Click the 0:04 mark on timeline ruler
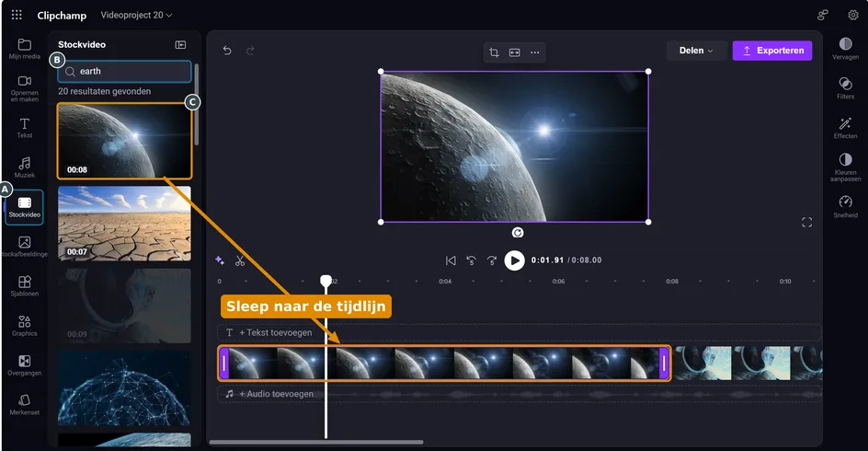 (x=445, y=282)
